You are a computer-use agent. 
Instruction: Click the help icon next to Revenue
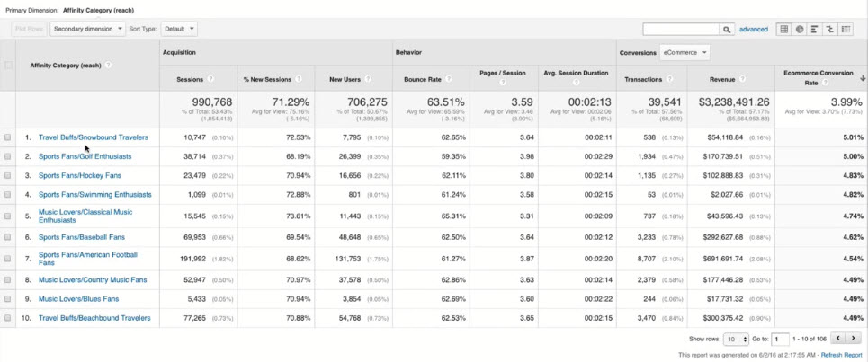click(742, 79)
